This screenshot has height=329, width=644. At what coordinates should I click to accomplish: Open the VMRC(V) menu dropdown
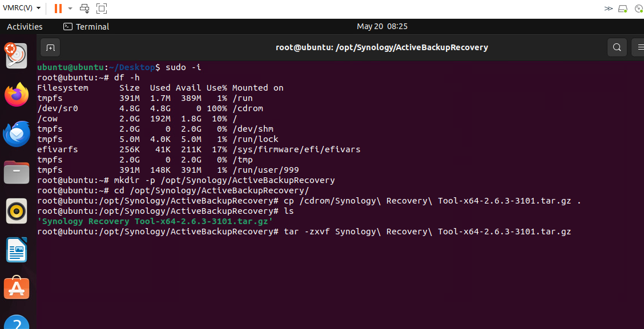(x=21, y=8)
